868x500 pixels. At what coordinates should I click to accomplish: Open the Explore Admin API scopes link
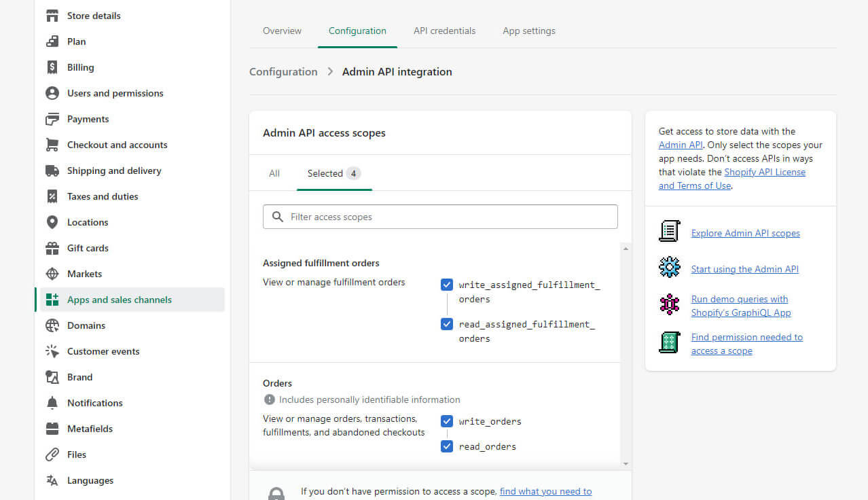point(745,233)
